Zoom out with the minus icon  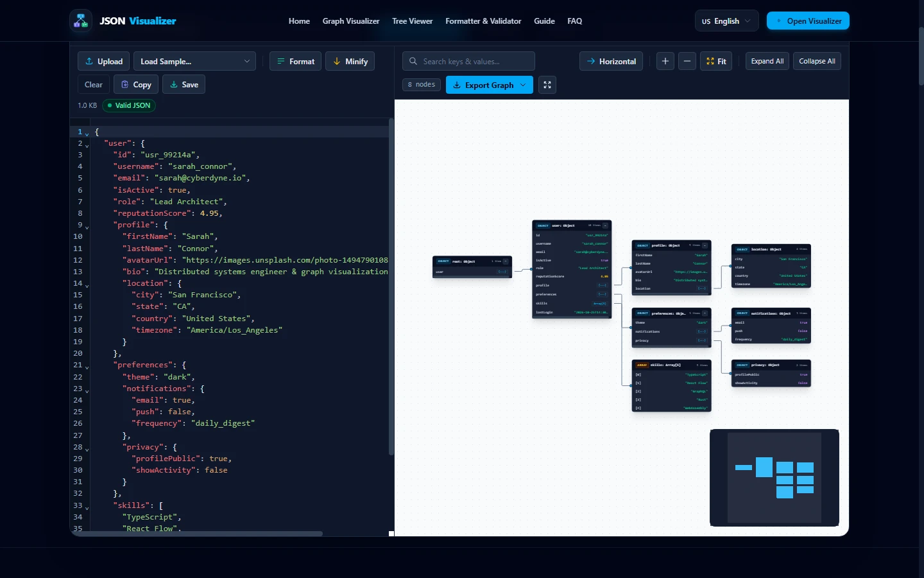[x=687, y=62]
